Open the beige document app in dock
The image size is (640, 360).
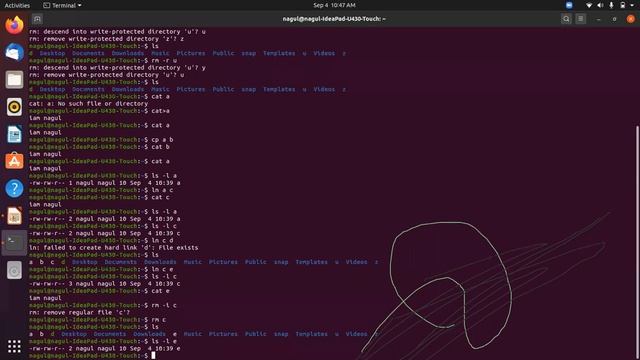(x=14, y=216)
